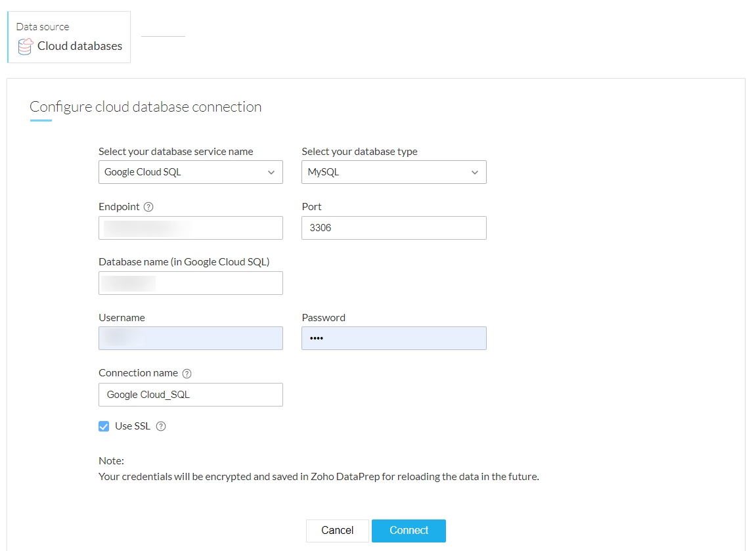Screen dimensions: 756x551
Task: Click the Use SSL label text
Action: tap(133, 426)
